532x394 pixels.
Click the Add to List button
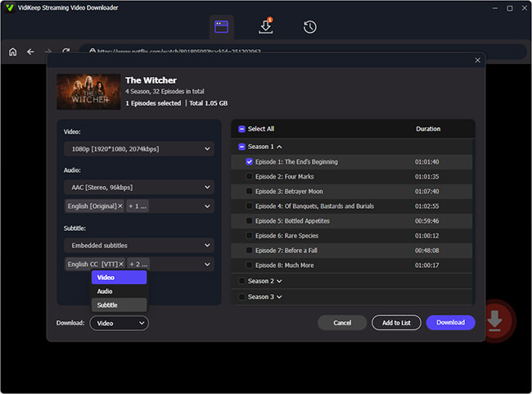point(396,323)
